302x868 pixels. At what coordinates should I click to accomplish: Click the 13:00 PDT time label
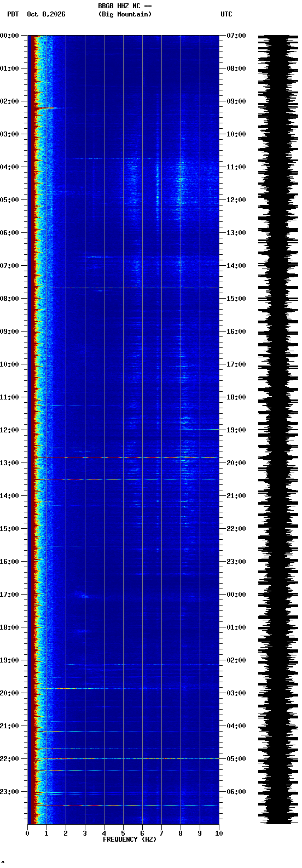[9, 463]
